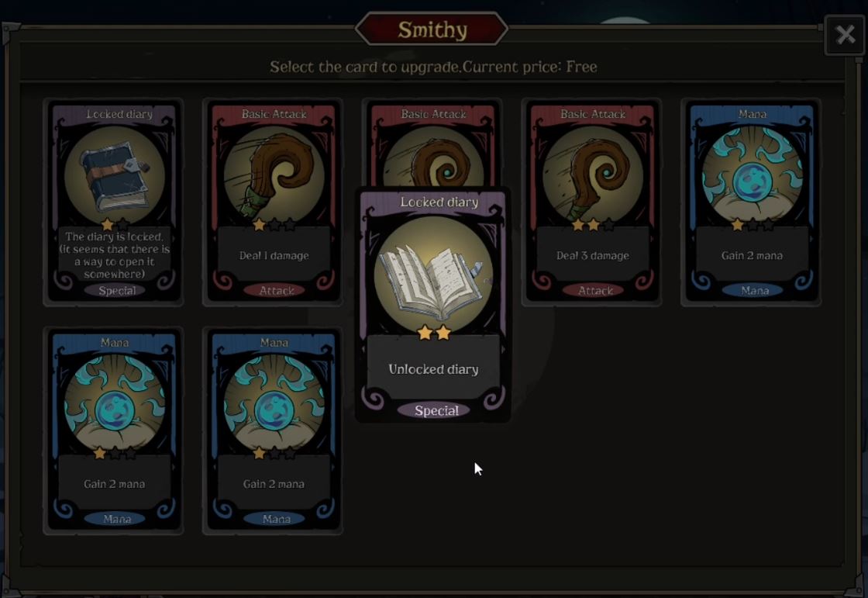Choose the Basic Attack card dealing 3 damage
Image resolution: width=868 pixels, height=598 pixels.
coord(592,202)
